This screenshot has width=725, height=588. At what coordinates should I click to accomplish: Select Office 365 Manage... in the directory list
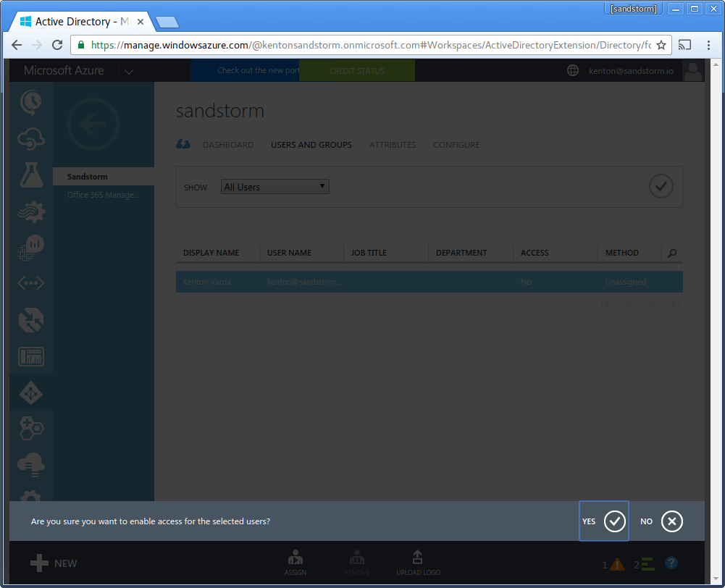[x=104, y=195]
